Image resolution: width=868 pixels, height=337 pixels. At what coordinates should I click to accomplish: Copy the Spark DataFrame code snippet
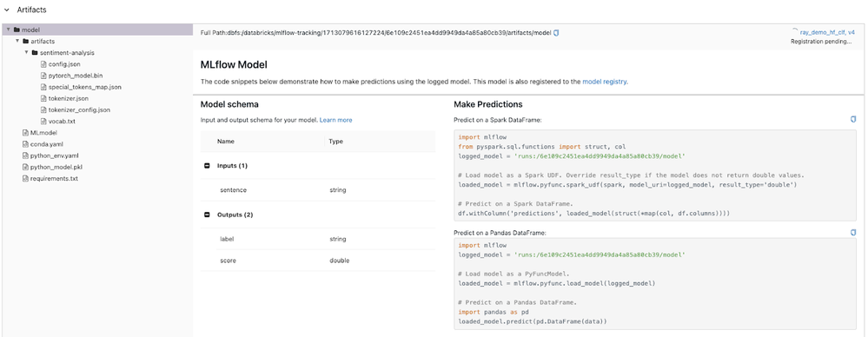point(853,120)
